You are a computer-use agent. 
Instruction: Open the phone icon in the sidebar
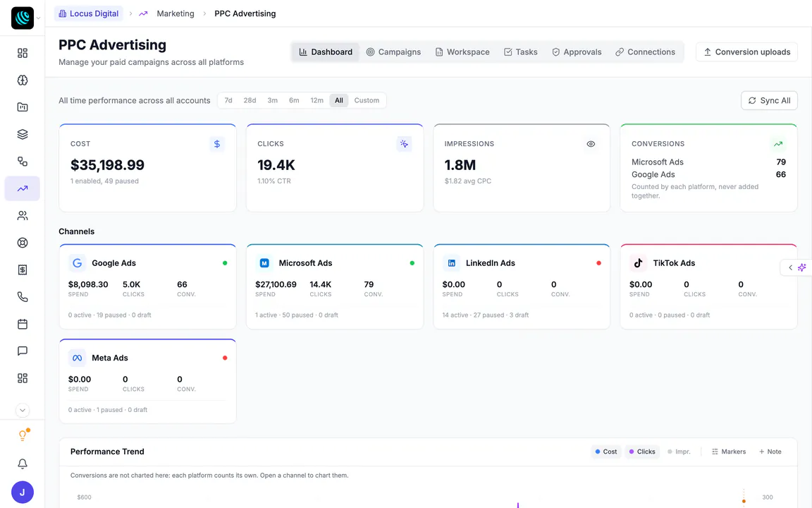[x=23, y=297]
